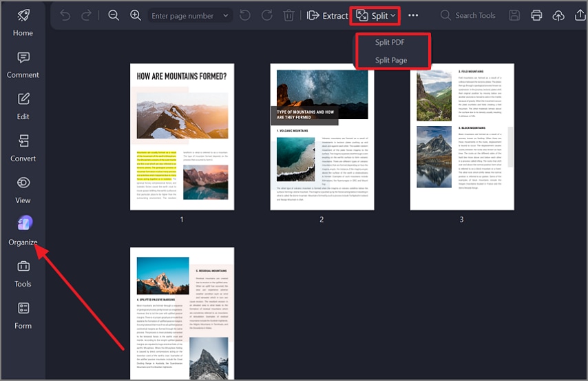Zoom out with the minus magnifier

click(114, 15)
